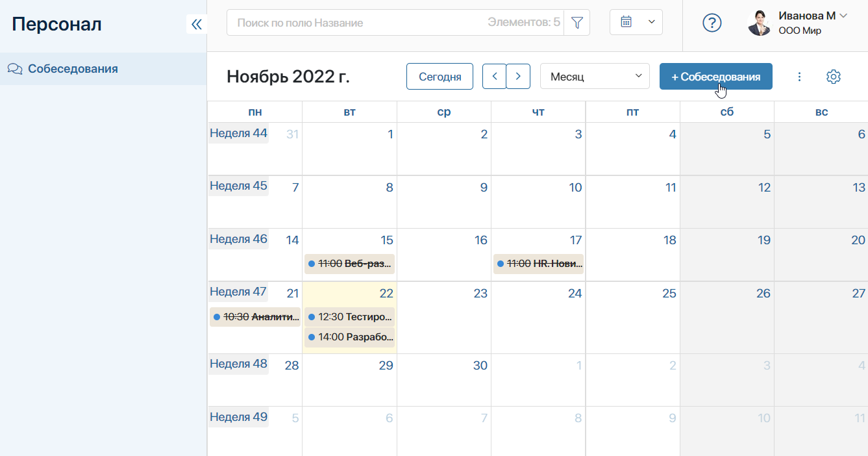868x456 pixels.
Task: Click the + Собеседования button
Action: pyautogui.click(x=716, y=77)
